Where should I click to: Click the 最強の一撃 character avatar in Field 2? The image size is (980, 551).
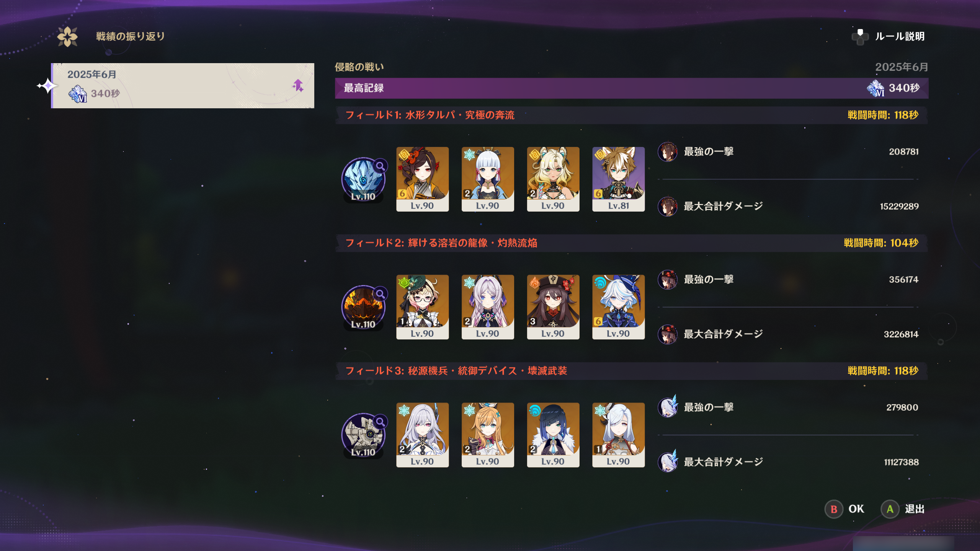(668, 280)
